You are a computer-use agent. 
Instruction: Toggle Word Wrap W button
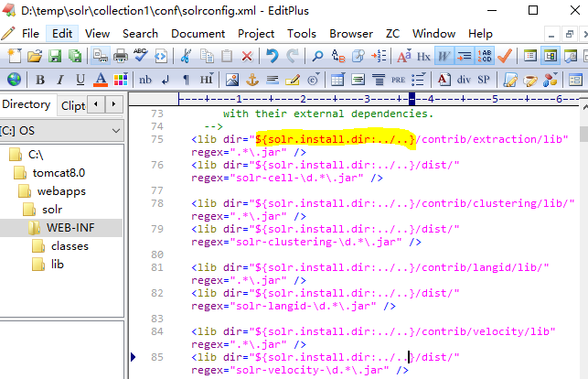coord(444,56)
